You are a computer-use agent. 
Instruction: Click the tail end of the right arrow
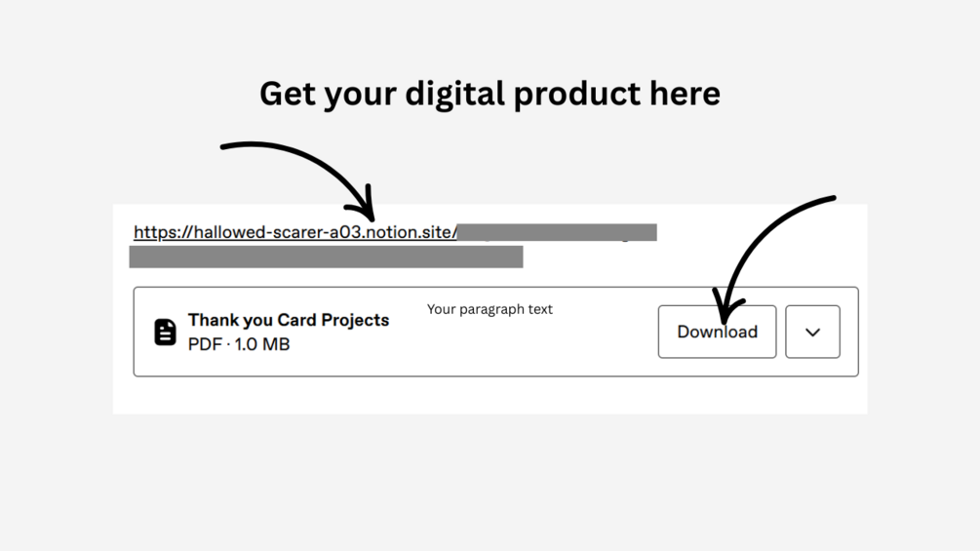pyautogui.click(x=833, y=199)
